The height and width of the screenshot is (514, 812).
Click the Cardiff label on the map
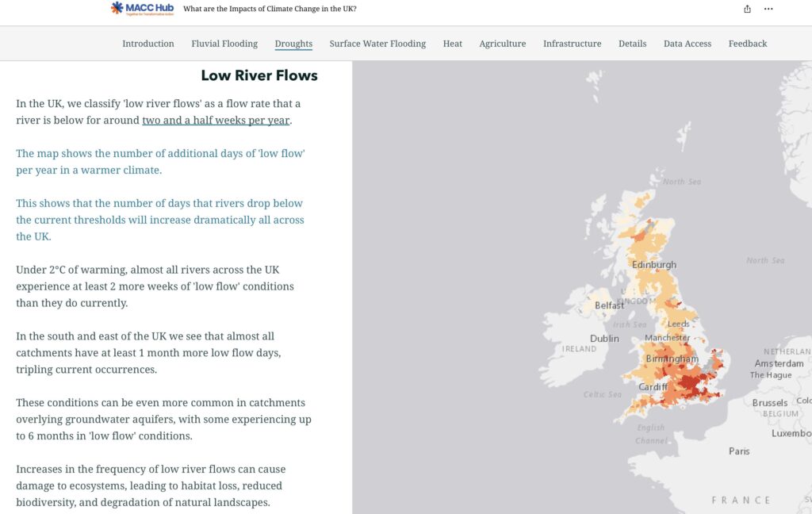[653, 387]
